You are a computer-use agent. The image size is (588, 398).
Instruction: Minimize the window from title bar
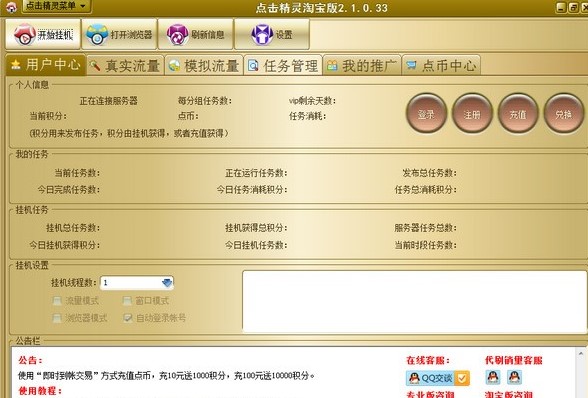561,7
